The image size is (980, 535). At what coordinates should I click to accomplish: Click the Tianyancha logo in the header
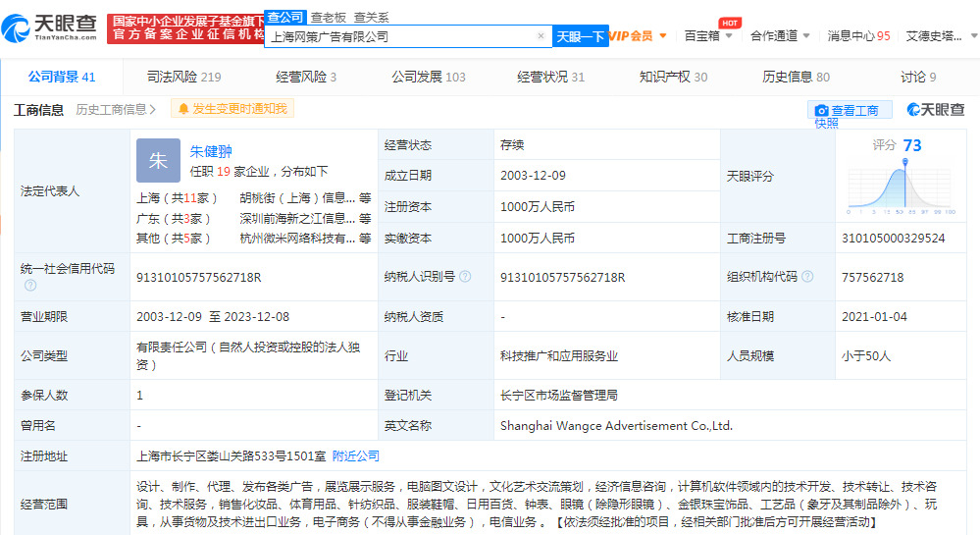point(49,28)
